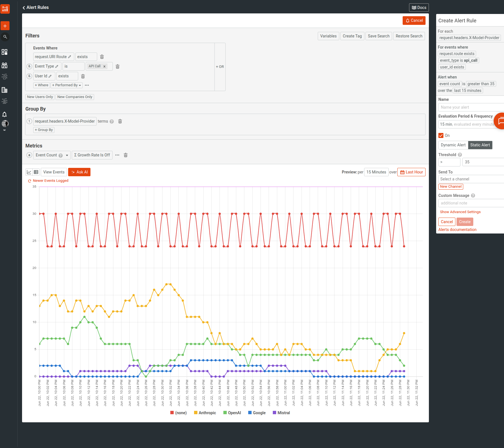This screenshot has width=504, height=448.
Task: Open the Docs button
Action: (419, 8)
